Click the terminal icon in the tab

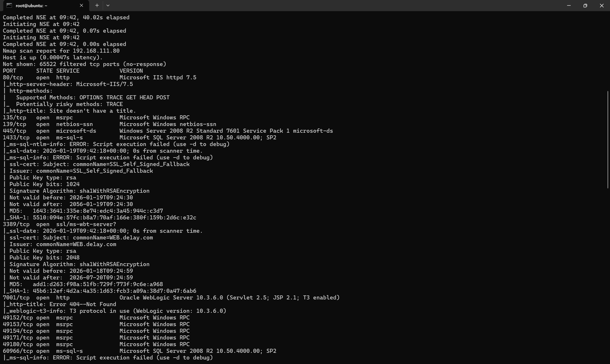pyautogui.click(x=9, y=5)
